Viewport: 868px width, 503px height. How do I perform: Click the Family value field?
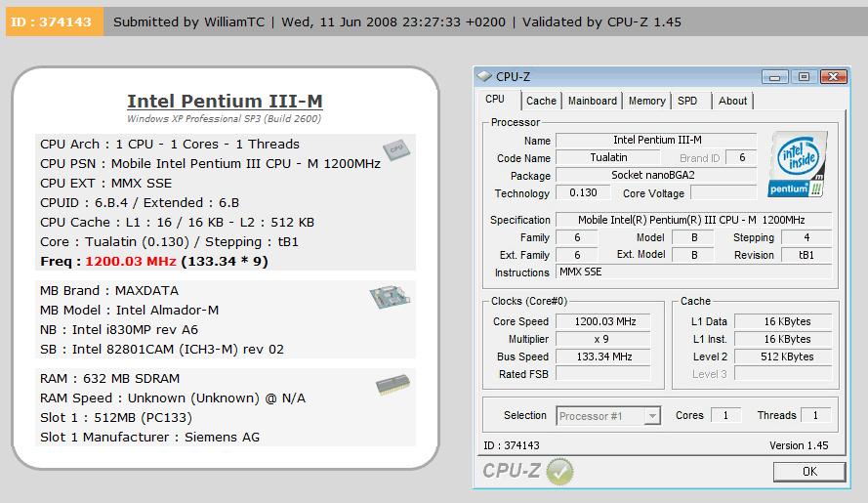tap(577, 237)
